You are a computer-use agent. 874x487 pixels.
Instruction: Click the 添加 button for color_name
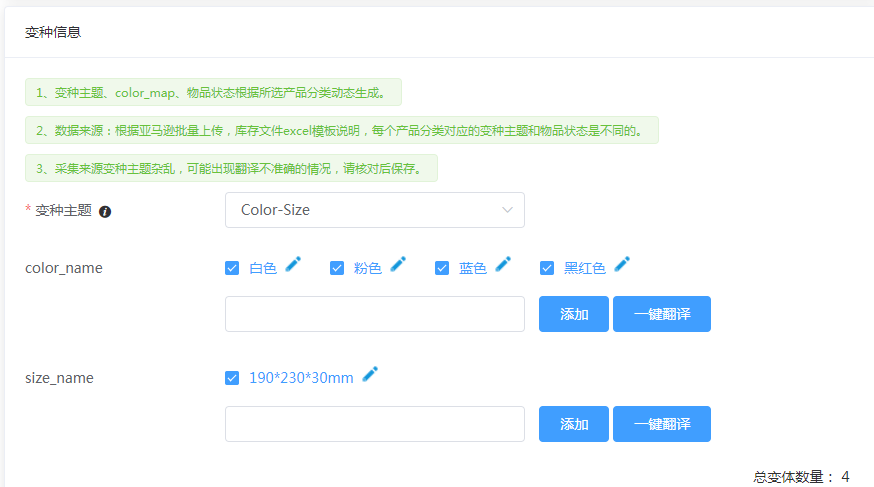(574, 314)
